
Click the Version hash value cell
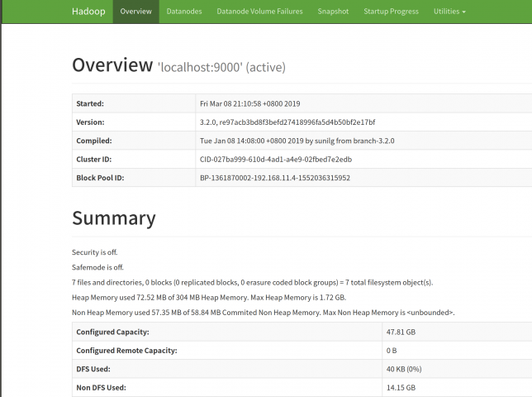coord(287,122)
